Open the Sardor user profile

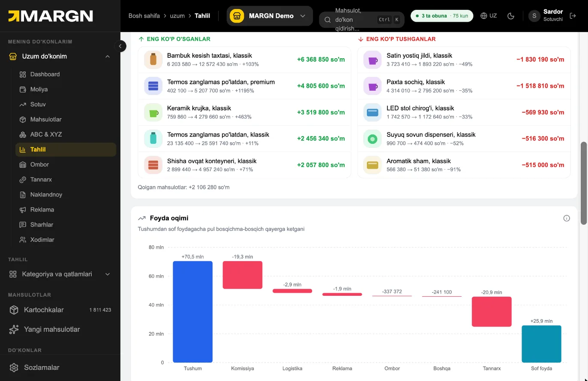546,16
